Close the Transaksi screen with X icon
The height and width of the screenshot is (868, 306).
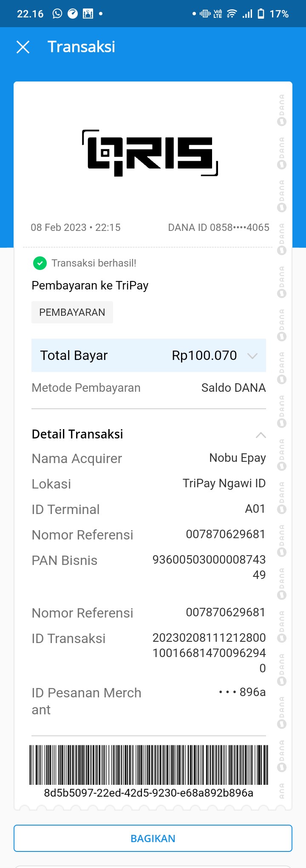click(23, 47)
